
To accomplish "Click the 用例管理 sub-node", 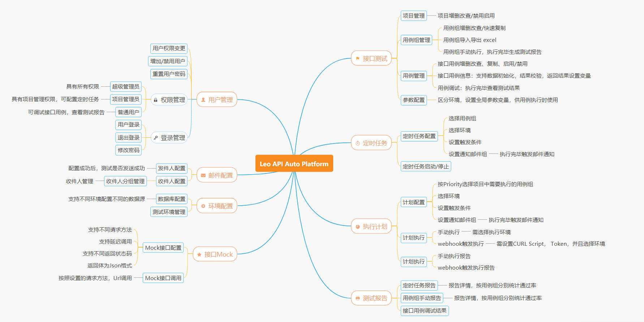I will coord(414,76).
